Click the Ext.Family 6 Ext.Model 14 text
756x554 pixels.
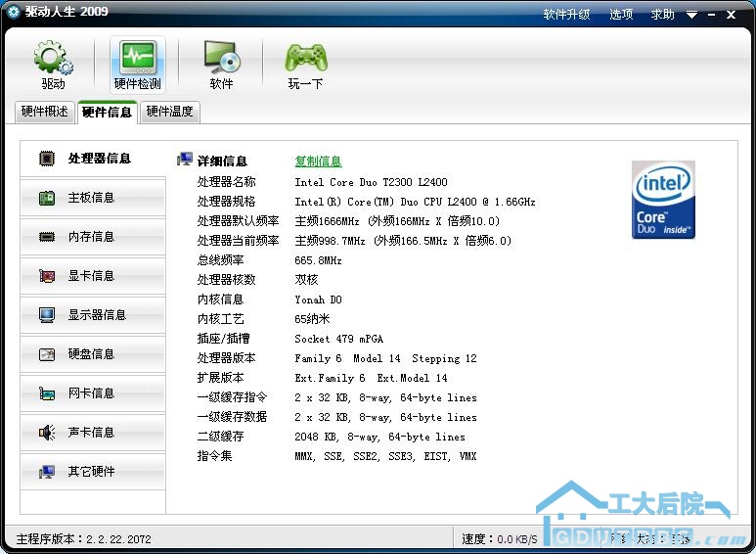click(372, 378)
